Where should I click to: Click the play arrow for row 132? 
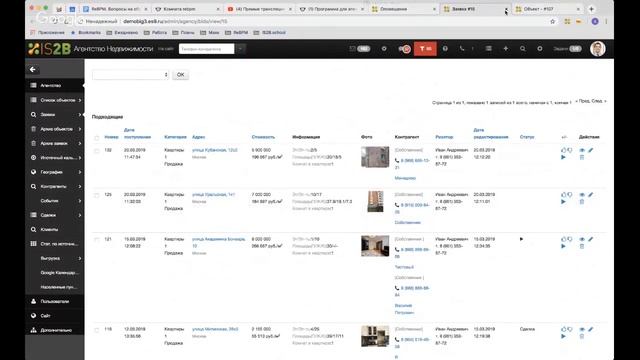pyautogui.click(x=563, y=157)
